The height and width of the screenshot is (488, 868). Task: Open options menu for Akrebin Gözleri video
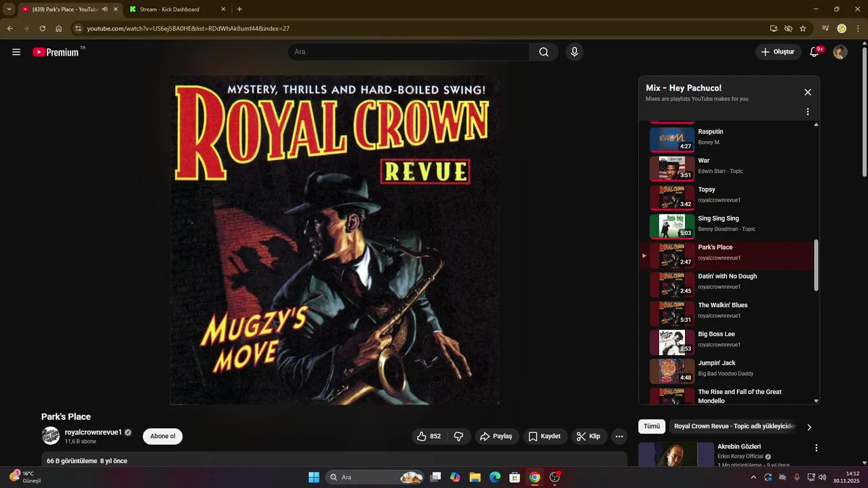pyautogui.click(x=816, y=448)
